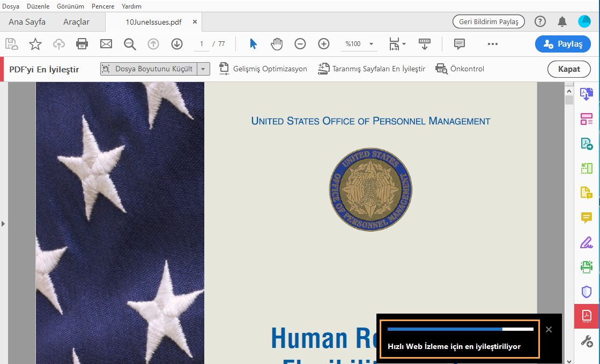Open the Görünüm menu
Image resolution: width=600 pixels, height=364 pixels.
coord(70,6)
